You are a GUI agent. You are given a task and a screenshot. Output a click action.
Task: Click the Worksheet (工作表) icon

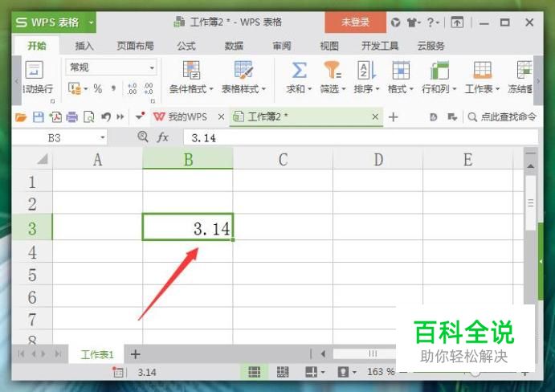(483, 70)
